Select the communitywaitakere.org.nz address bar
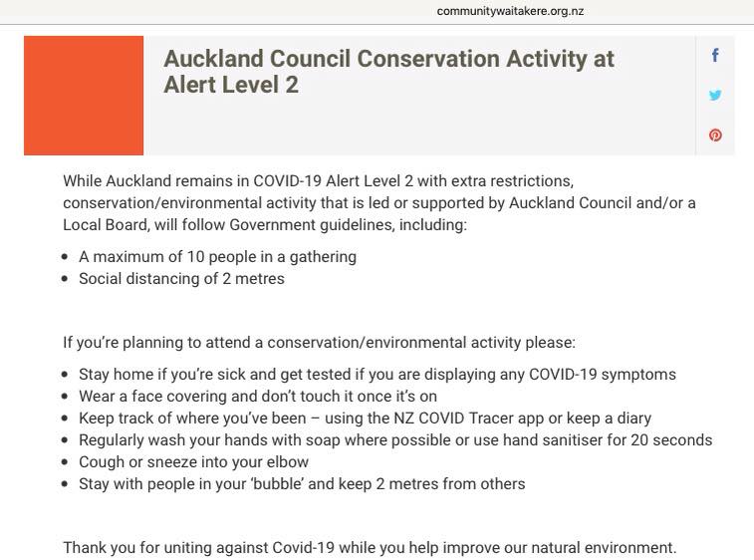Image resolution: width=754 pixels, height=560 pixels. tap(510, 11)
